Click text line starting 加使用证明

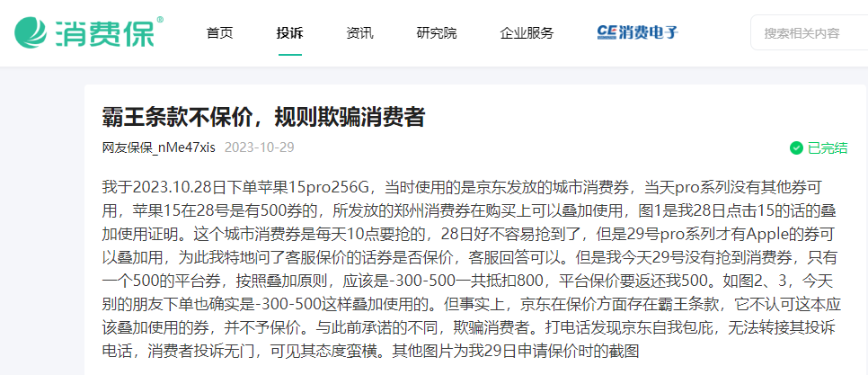pyautogui.click(x=468, y=234)
